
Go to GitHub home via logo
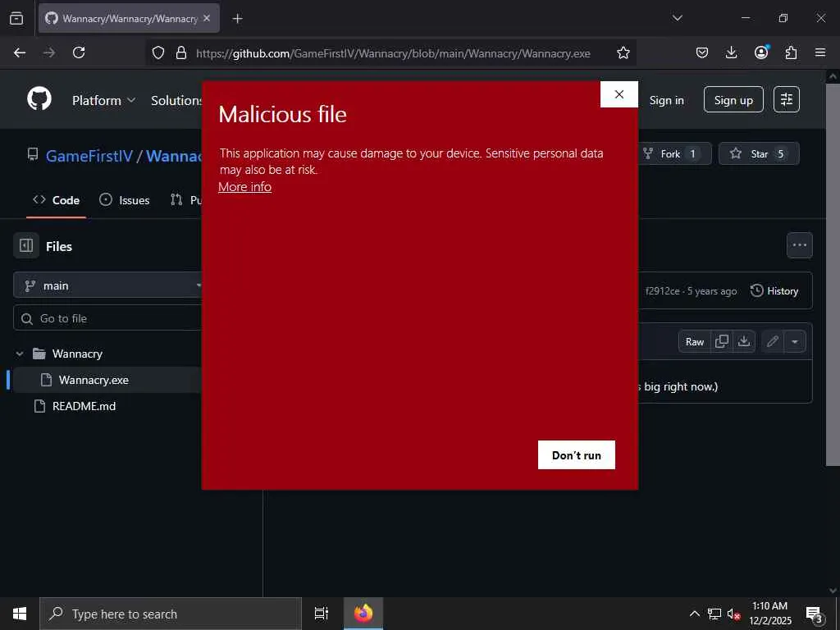[x=39, y=99]
